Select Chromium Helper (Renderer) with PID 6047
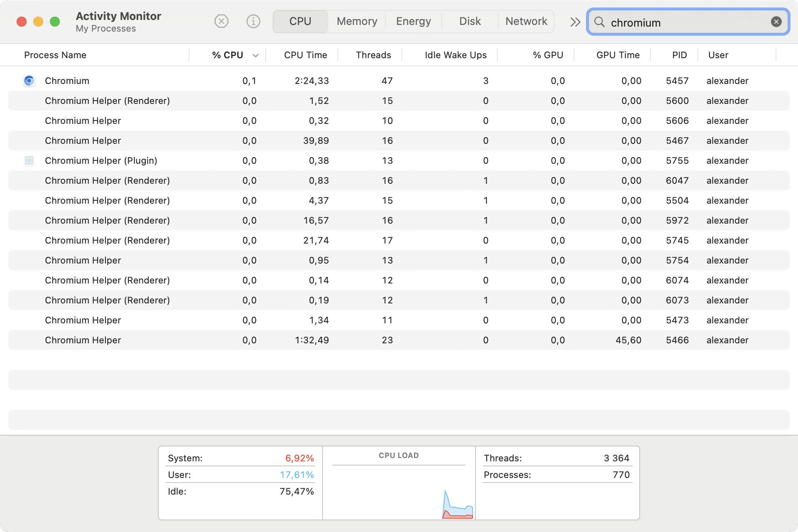Screen dimensions: 798x532 click(x=399, y=180)
